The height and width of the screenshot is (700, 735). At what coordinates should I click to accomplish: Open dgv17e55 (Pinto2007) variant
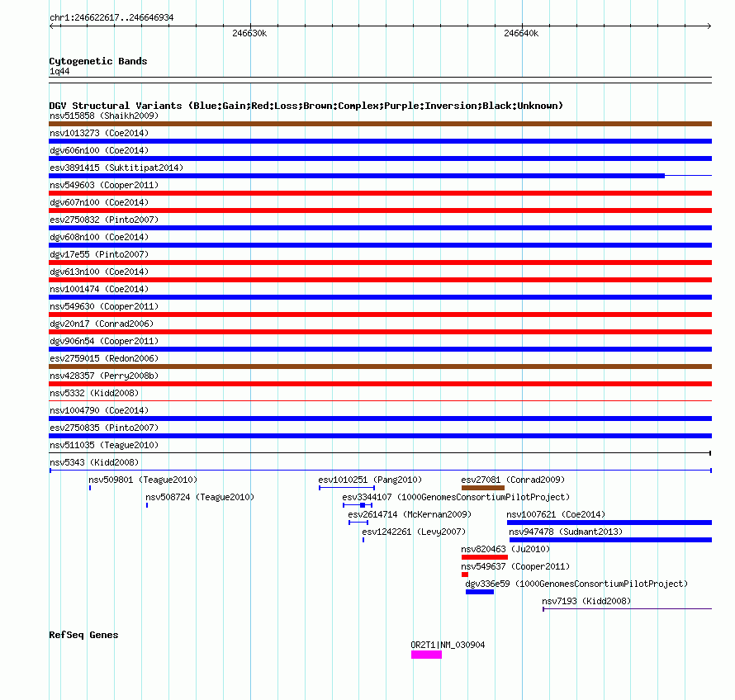pyautogui.click(x=99, y=254)
